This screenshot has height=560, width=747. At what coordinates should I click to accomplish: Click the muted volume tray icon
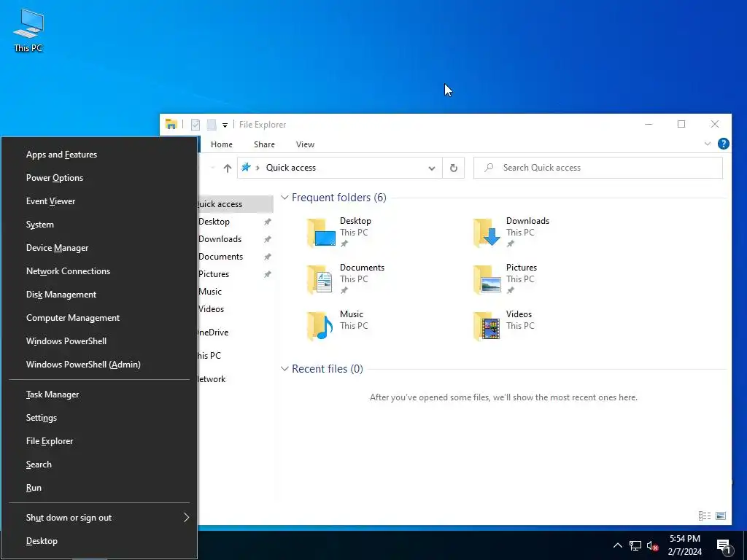[652, 545]
